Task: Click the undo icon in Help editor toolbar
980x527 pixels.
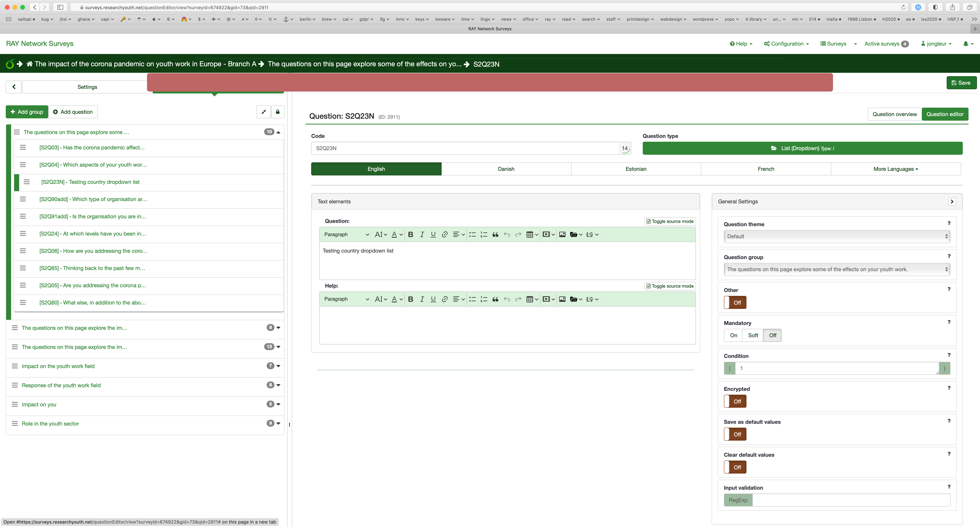Action: coord(507,299)
